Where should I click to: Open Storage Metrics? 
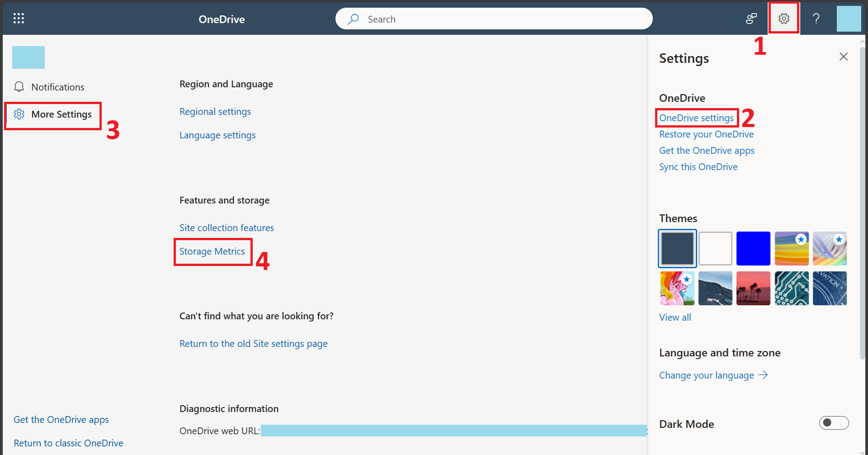coord(212,251)
